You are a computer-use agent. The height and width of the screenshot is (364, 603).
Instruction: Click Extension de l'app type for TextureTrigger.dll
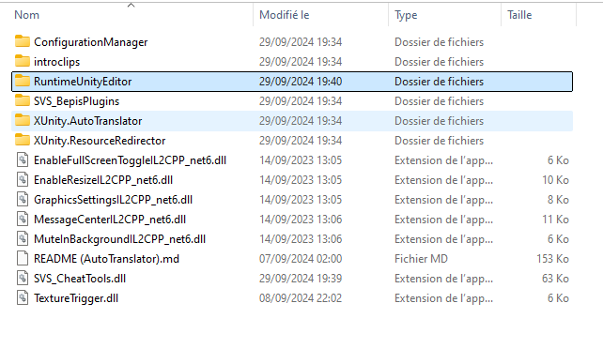pyautogui.click(x=443, y=298)
